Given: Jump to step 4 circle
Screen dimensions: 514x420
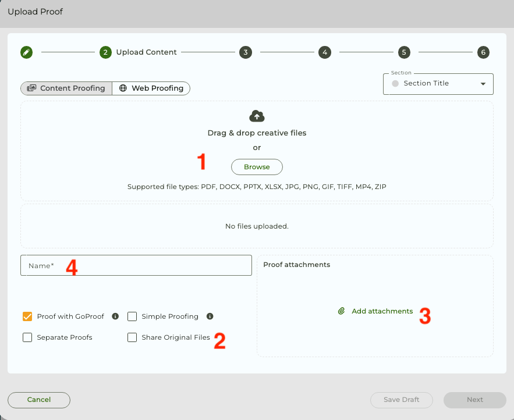Looking at the screenshot, I should tap(325, 52).
